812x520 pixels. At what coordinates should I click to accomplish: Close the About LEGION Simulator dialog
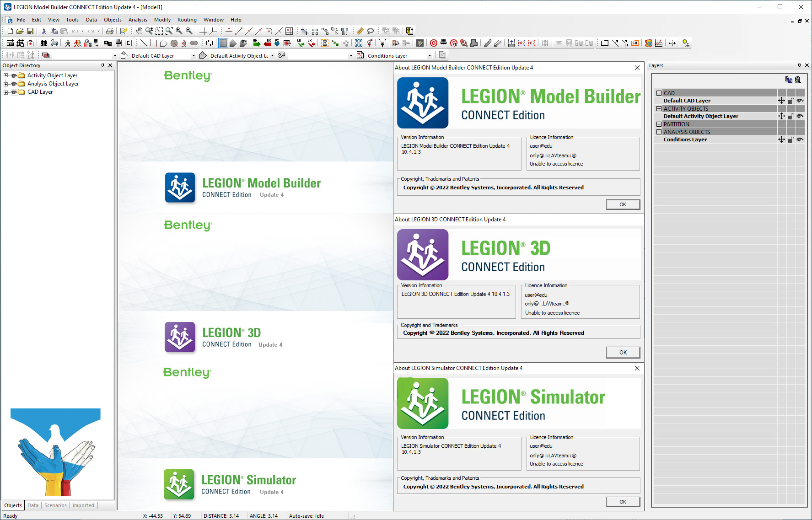[x=637, y=368]
